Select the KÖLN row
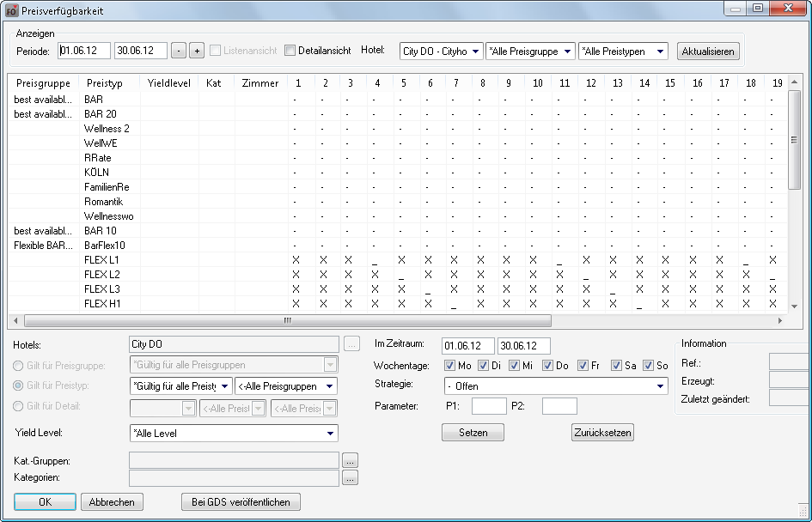This screenshot has height=522, width=812. click(398, 173)
